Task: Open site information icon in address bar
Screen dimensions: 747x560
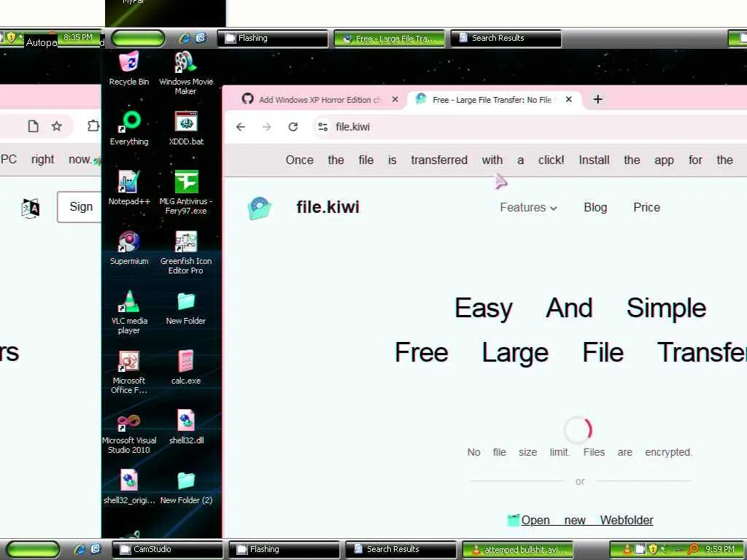Action: [x=322, y=127]
